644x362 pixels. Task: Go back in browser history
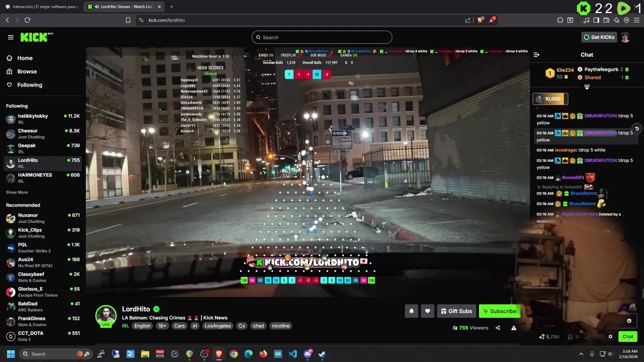(8, 20)
